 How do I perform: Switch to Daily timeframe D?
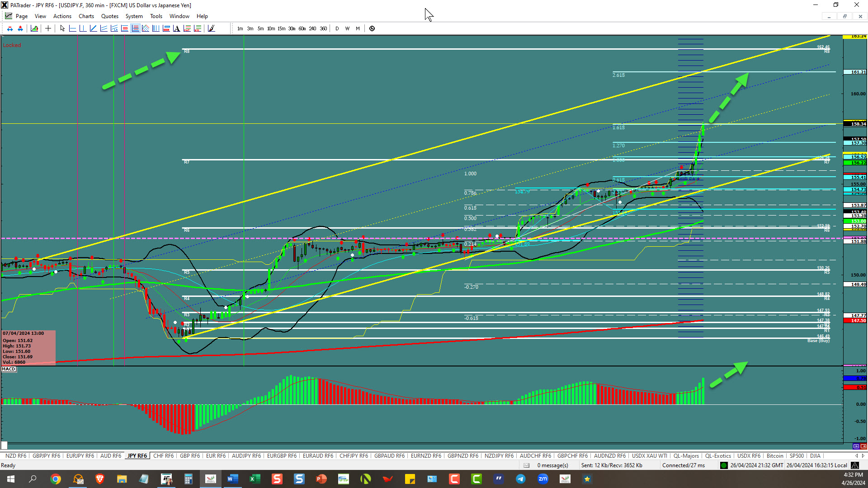click(337, 28)
